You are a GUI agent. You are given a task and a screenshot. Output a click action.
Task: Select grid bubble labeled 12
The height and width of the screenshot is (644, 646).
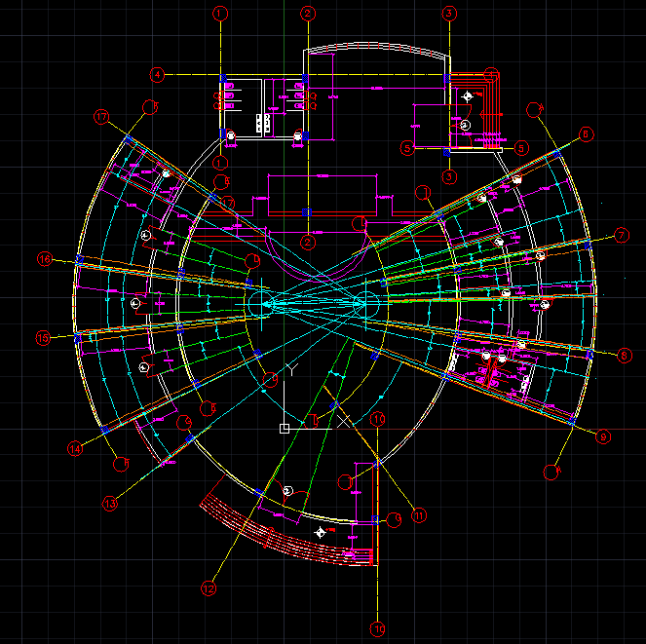[x=209, y=588]
